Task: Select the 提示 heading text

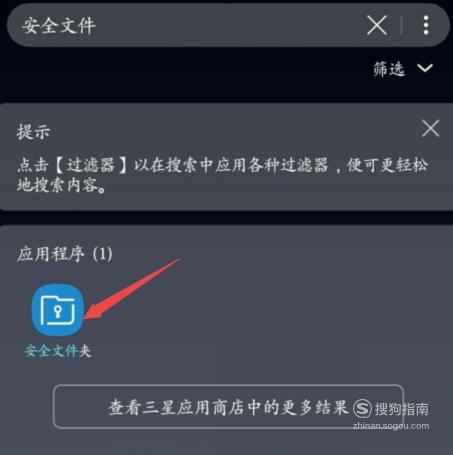Action: point(33,131)
